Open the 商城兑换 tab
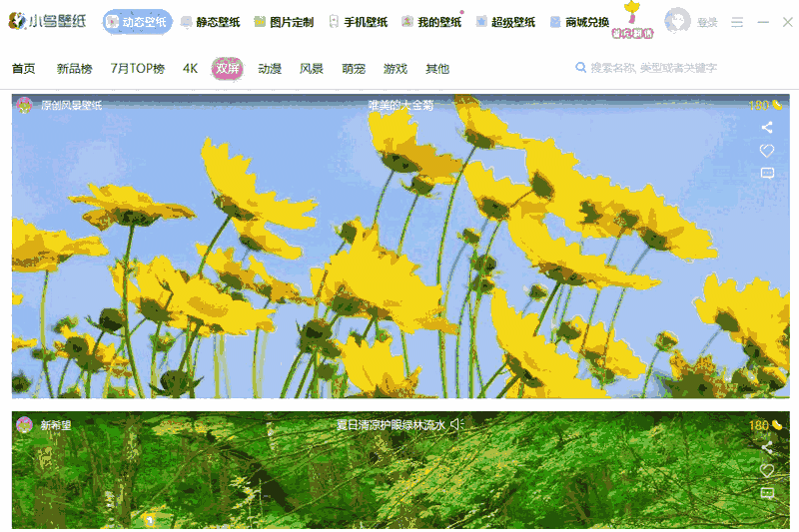This screenshot has height=532, width=799. (x=579, y=22)
